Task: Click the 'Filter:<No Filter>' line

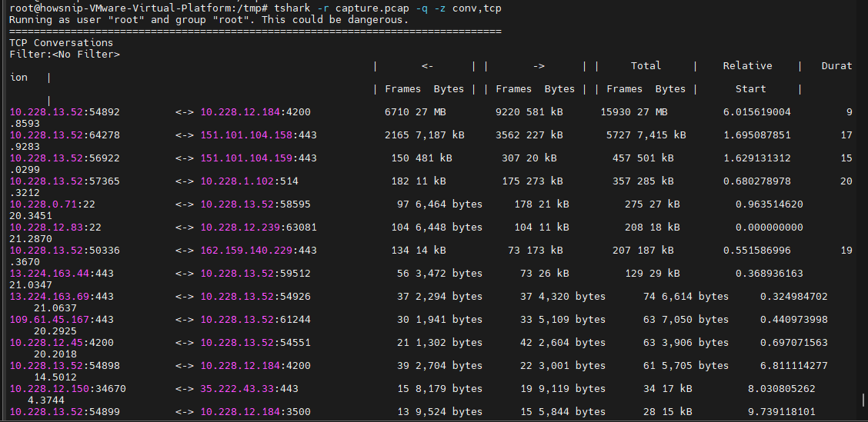Action: click(65, 55)
